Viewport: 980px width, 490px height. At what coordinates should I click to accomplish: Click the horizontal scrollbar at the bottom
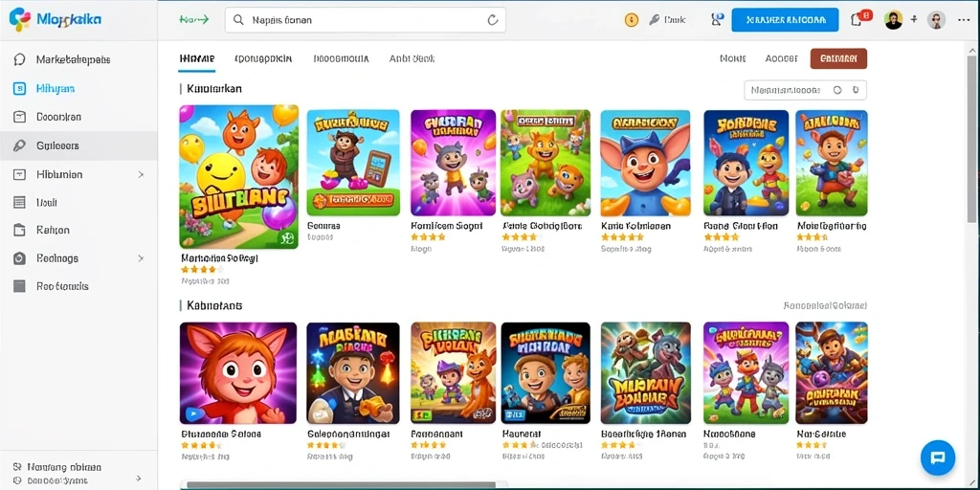[x=342, y=484]
